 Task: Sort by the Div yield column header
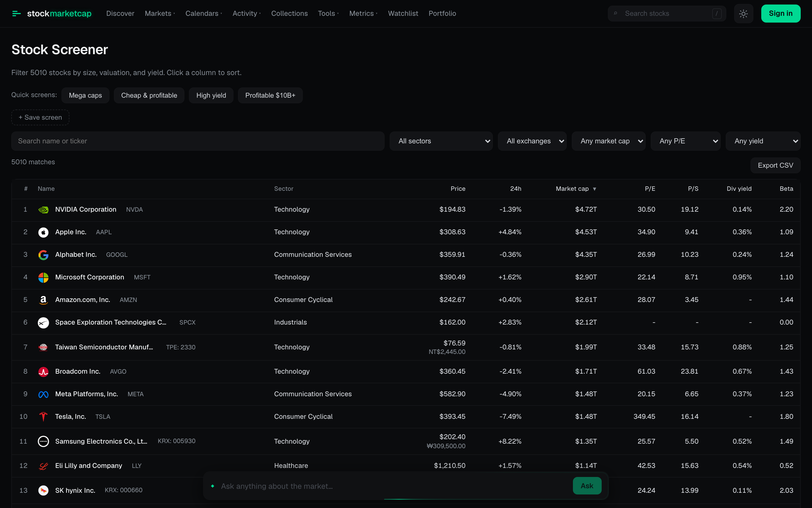pos(739,189)
